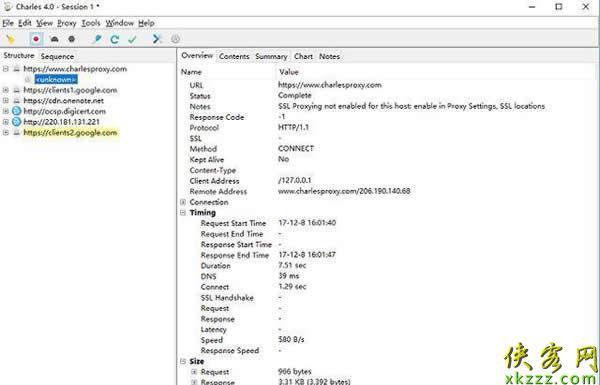Image resolution: width=600 pixels, height=385 pixels.
Task: Click the URL value https://www.charlesproxy.com
Action: 329,85
